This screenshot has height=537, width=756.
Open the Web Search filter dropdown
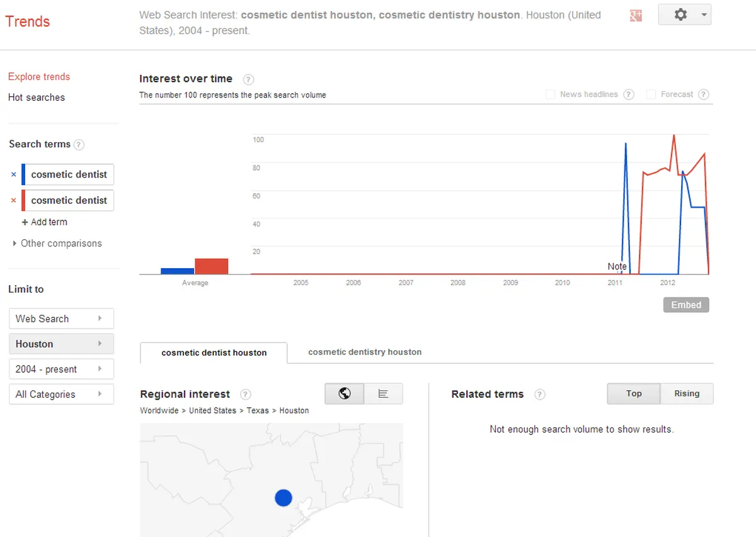61,319
